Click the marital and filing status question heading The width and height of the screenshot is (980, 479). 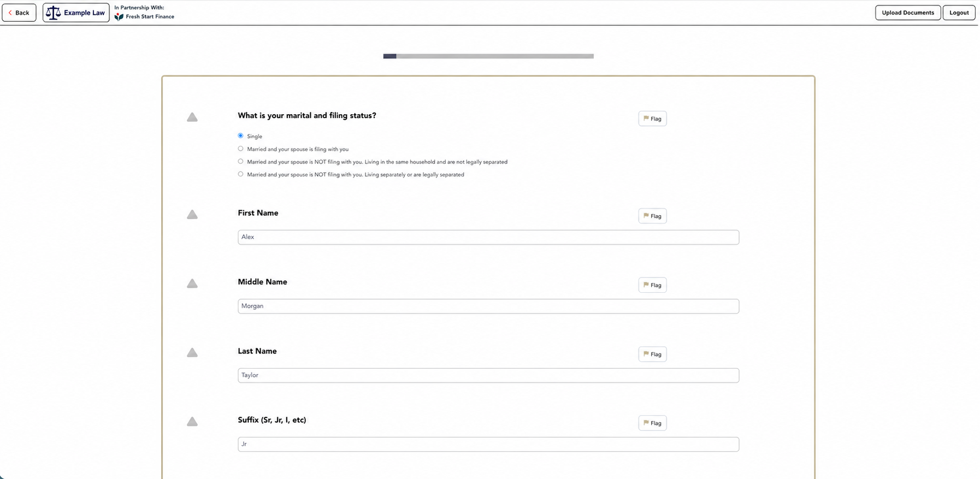(x=307, y=116)
